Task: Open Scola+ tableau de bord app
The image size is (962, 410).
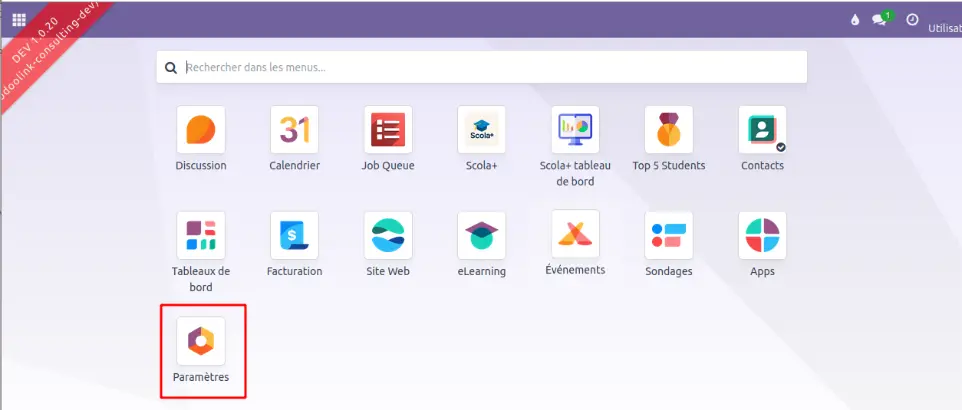Action: click(575, 130)
